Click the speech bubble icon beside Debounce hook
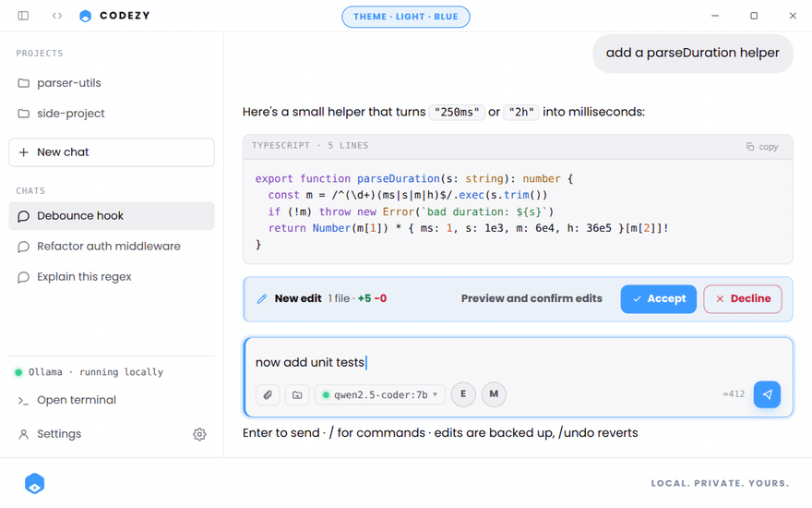The width and height of the screenshot is (812, 508). (23, 216)
